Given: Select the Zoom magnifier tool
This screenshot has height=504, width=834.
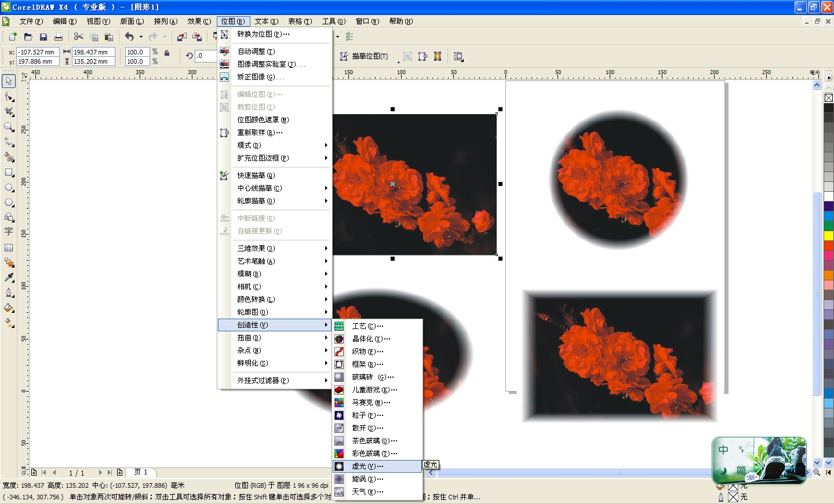Looking at the screenshot, I should pyautogui.click(x=9, y=127).
